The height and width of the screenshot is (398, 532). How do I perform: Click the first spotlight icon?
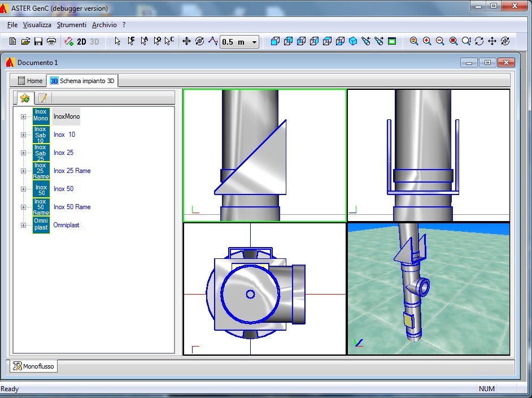tap(366, 41)
